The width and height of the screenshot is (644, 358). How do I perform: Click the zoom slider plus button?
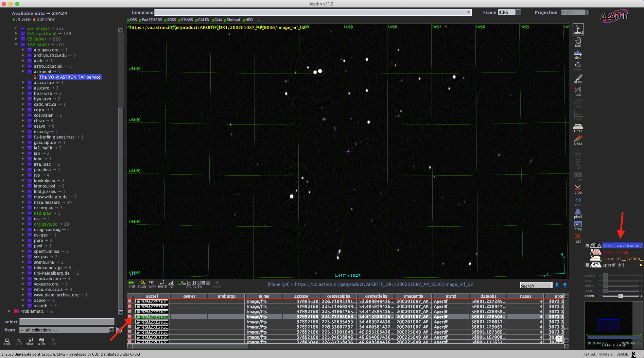641,296
